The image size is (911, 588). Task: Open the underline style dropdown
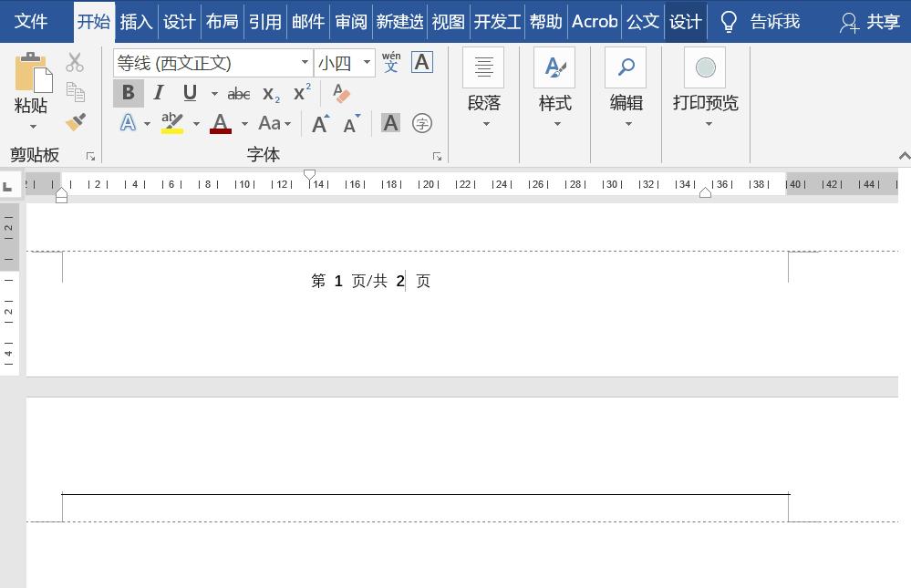(x=212, y=93)
